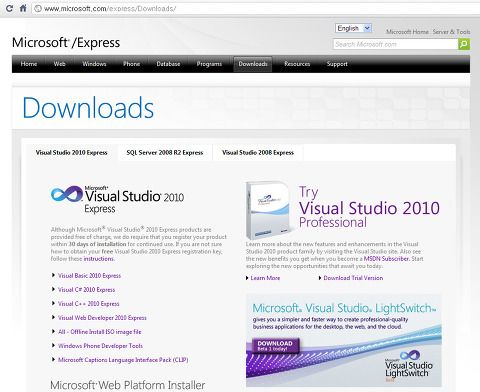Select the Visual Studio 2010 Express tab
The image size is (480, 392).
[x=71, y=153]
